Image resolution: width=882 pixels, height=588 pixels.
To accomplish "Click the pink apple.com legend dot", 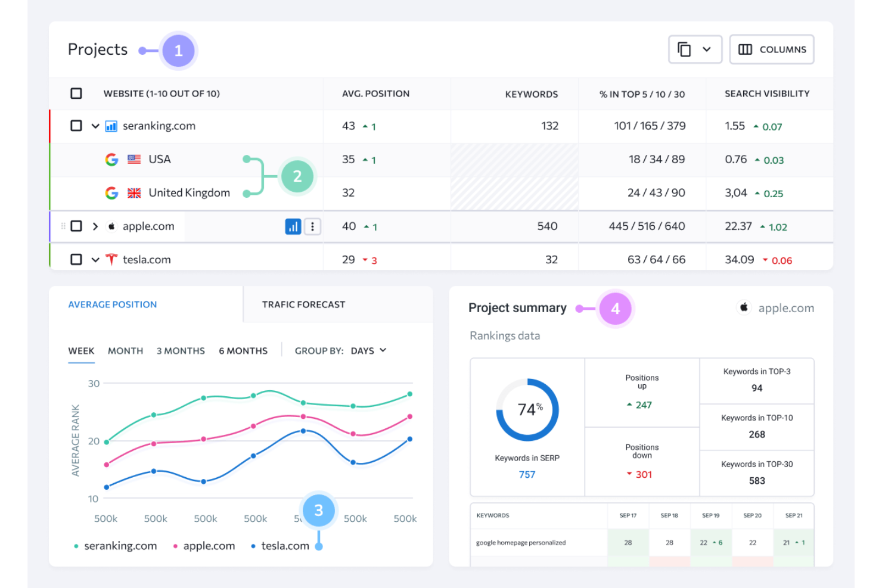I will pyautogui.click(x=175, y=546).
